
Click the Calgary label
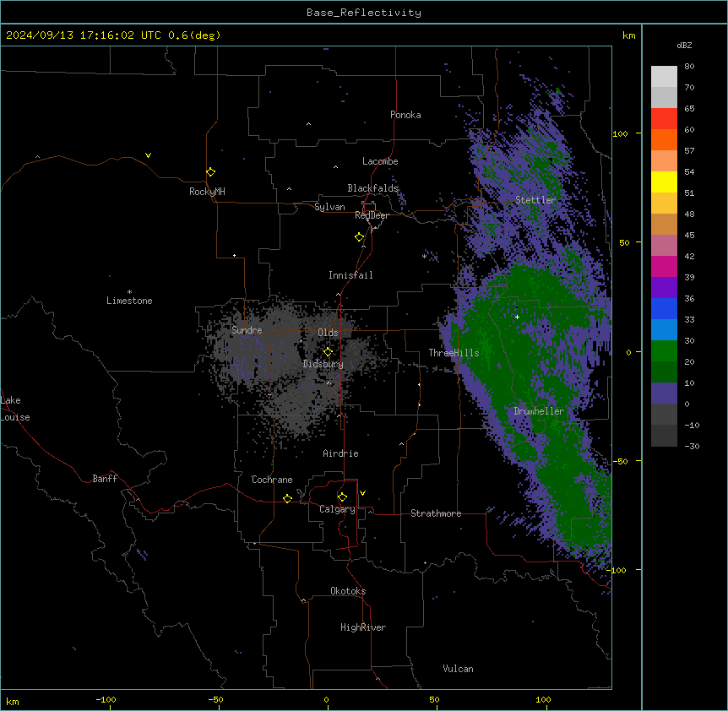[337, 509]
